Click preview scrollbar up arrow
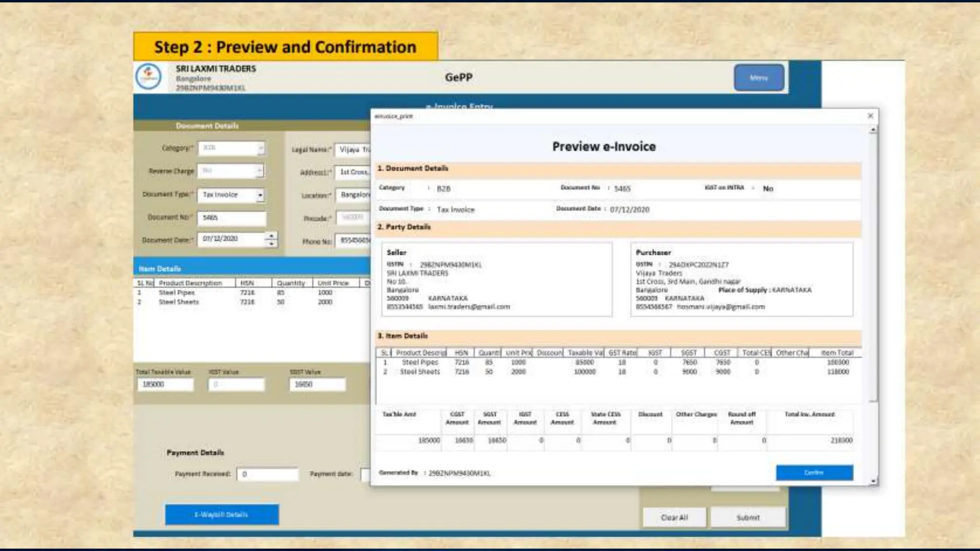Viewport: 980px width, 551px height. coord(873,130)
